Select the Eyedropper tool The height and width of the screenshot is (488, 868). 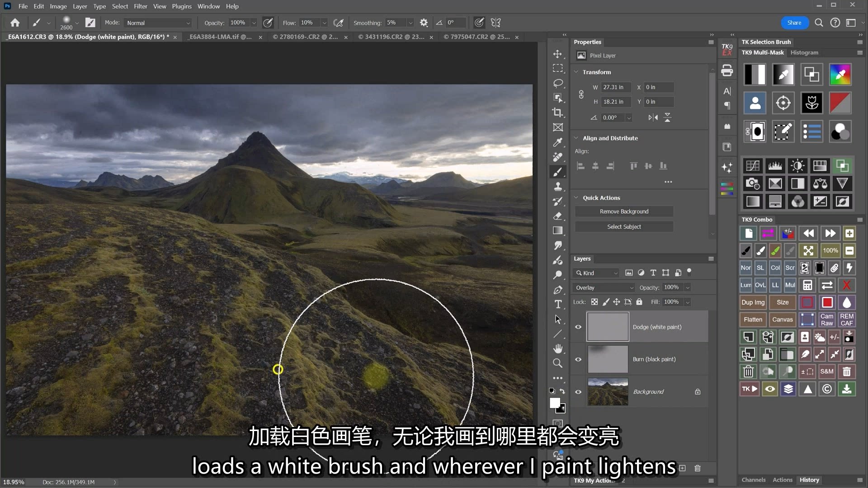[558, 142]
